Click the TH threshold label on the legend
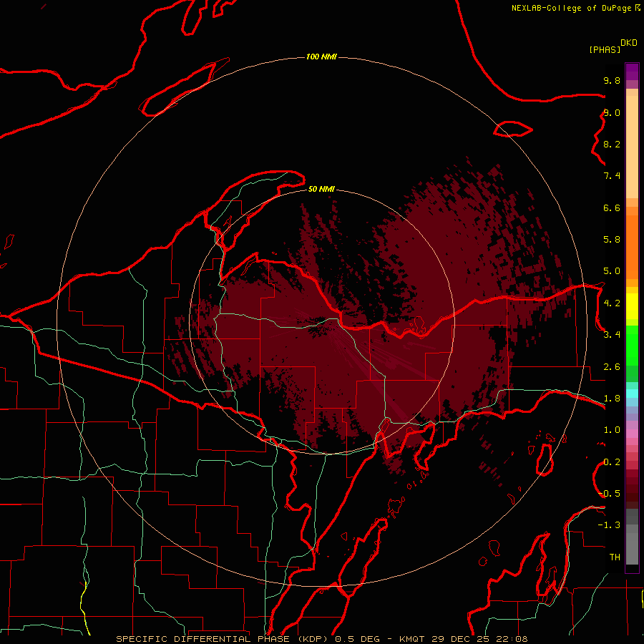 pyautogui.click(x=615, y=557)
